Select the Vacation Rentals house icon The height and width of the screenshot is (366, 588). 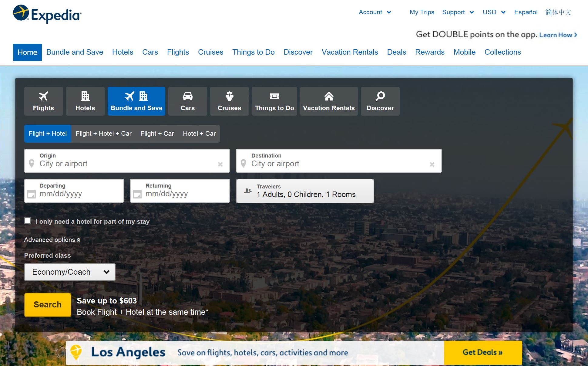329,96
